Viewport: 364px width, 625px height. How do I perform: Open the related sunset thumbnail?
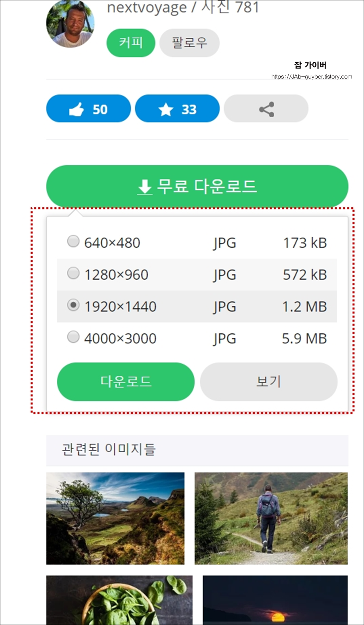275,600
